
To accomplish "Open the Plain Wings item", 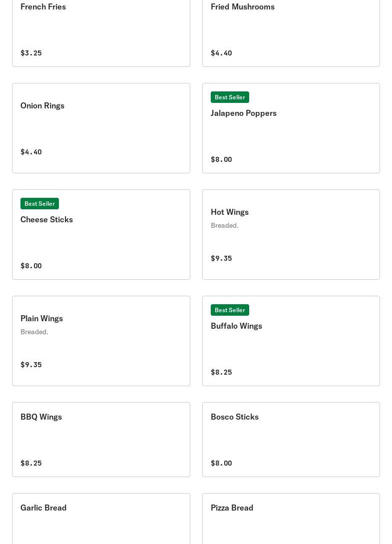I will (101, 341).
